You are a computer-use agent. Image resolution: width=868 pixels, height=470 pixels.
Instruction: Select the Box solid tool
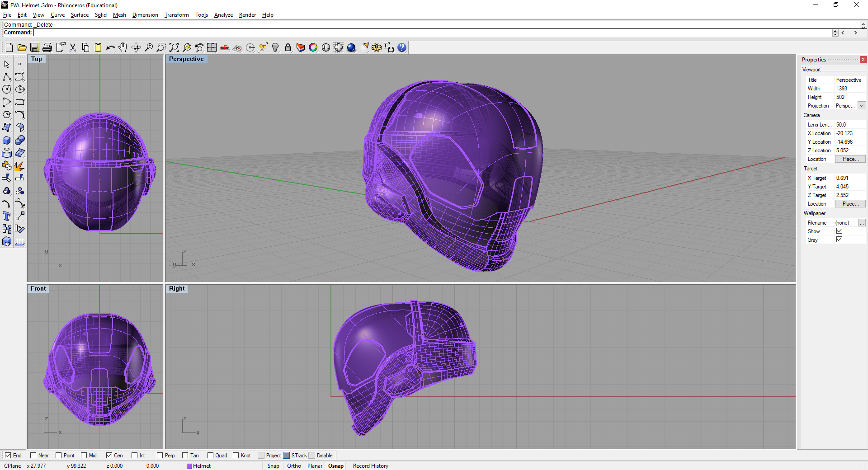click(x=7, y=141)
